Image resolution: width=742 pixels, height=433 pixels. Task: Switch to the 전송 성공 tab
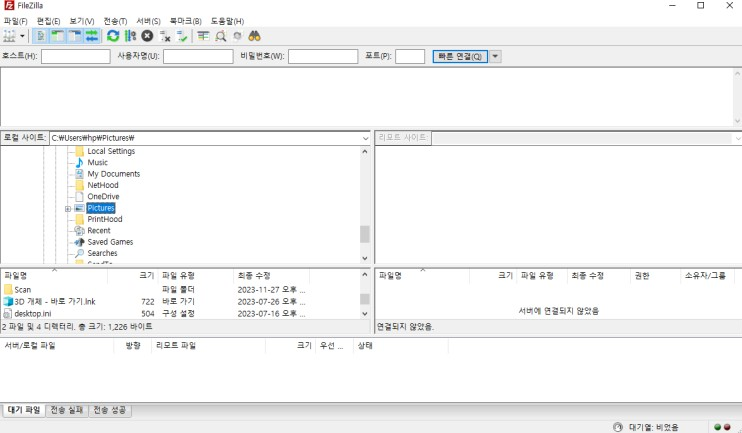110,410
